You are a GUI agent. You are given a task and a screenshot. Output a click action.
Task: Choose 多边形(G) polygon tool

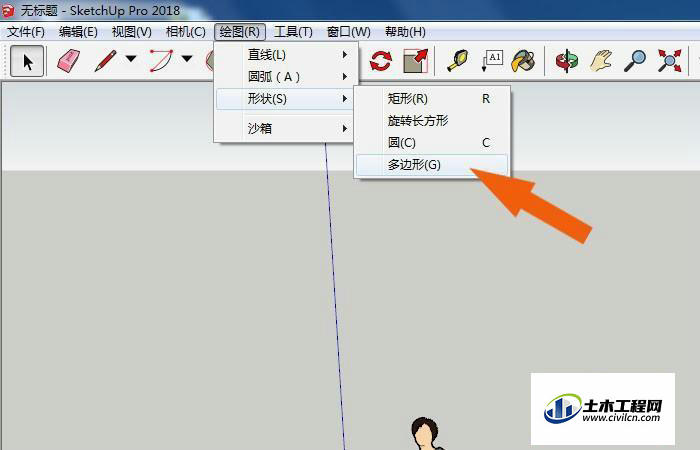[x=432, y=165]
